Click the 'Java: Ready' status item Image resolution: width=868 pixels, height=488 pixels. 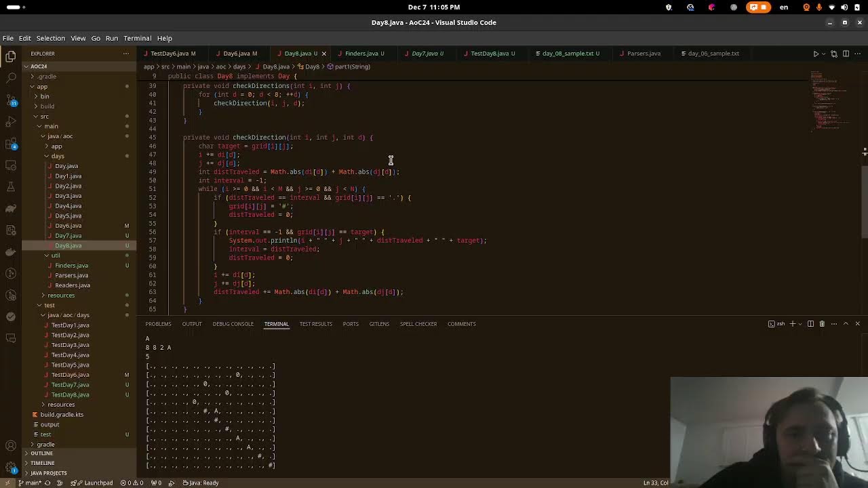point(201,483)
